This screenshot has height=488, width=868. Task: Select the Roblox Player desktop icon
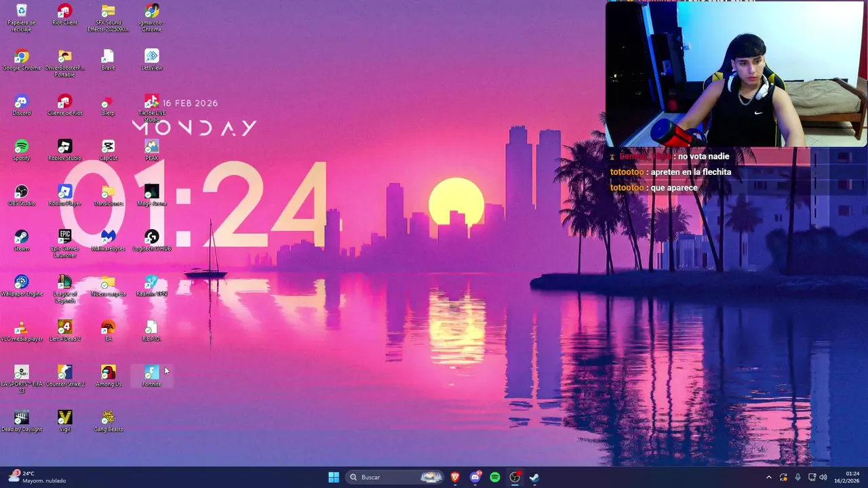click(65, 196)
